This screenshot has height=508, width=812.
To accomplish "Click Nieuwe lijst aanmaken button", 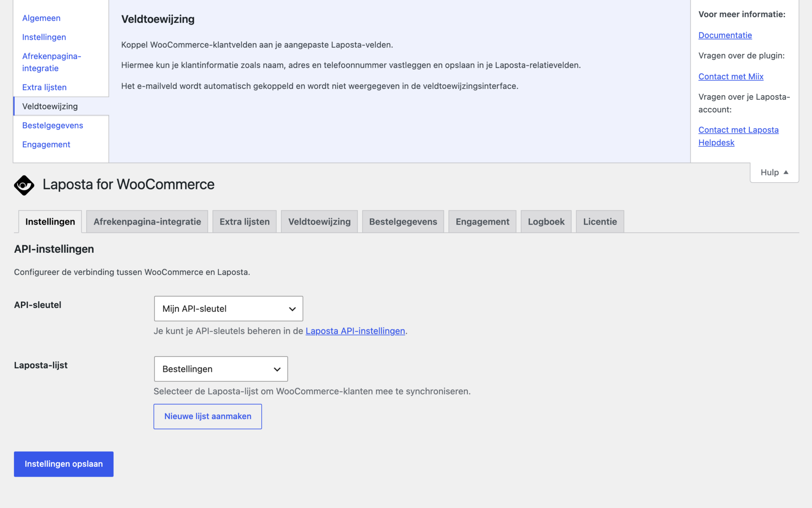I will point(208,416).
